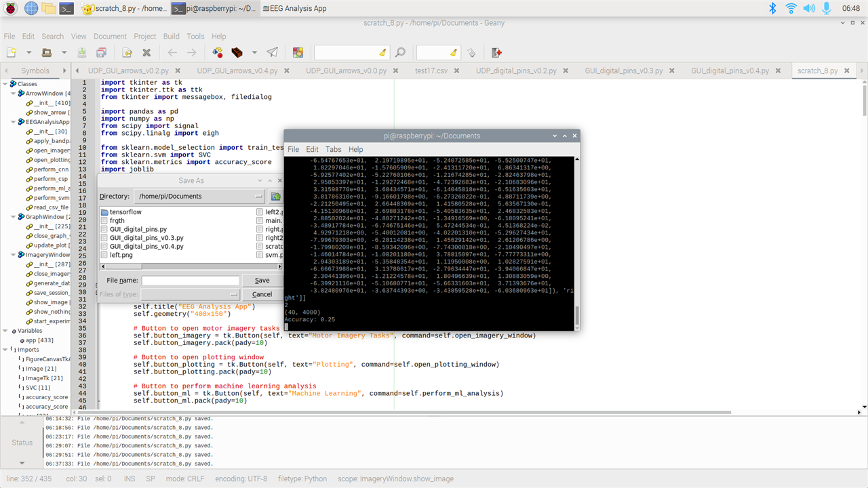This screenshot has width=868, height=488.
Task: Open the Directory dropdown in Save As
Action: tap(199, 196)
